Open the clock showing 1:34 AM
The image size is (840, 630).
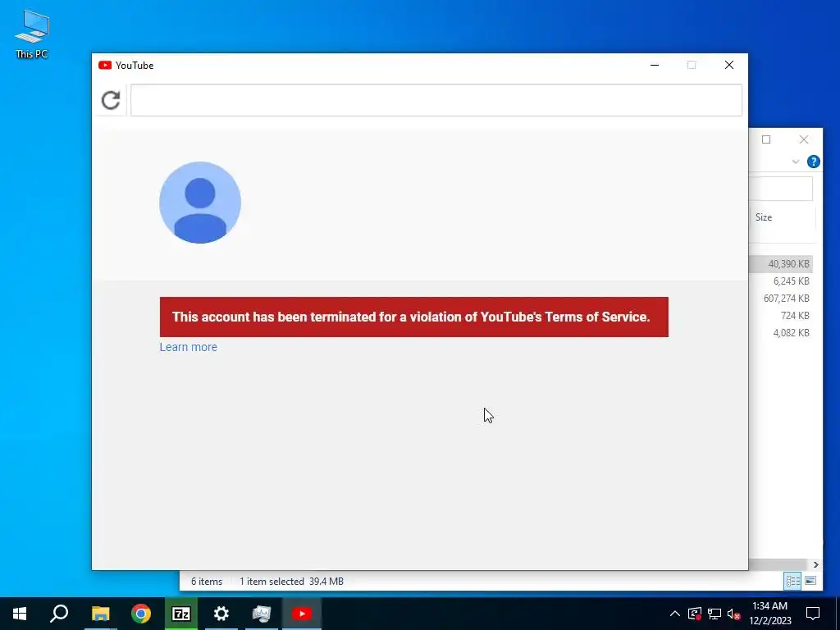[x=769, y=614]
